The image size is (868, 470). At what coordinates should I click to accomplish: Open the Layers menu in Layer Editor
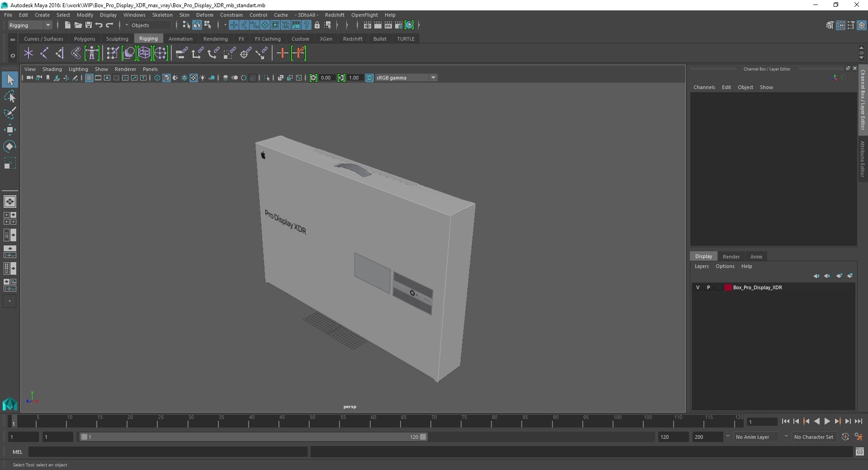pos(702,266)
